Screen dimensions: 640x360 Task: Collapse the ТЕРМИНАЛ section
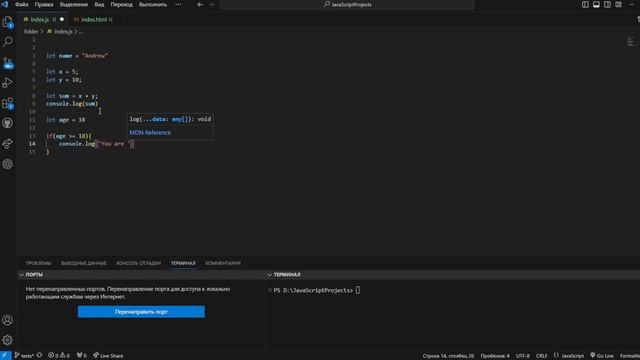(269, 275)
